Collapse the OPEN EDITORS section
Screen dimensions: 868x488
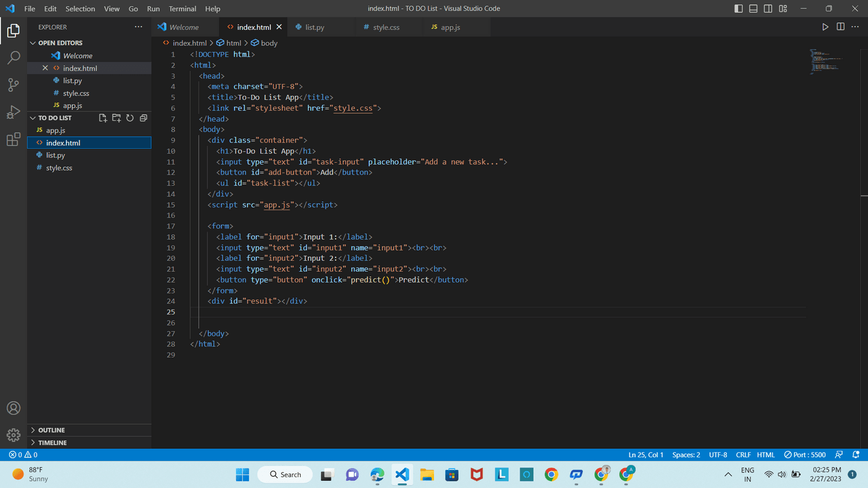(89, 43)
